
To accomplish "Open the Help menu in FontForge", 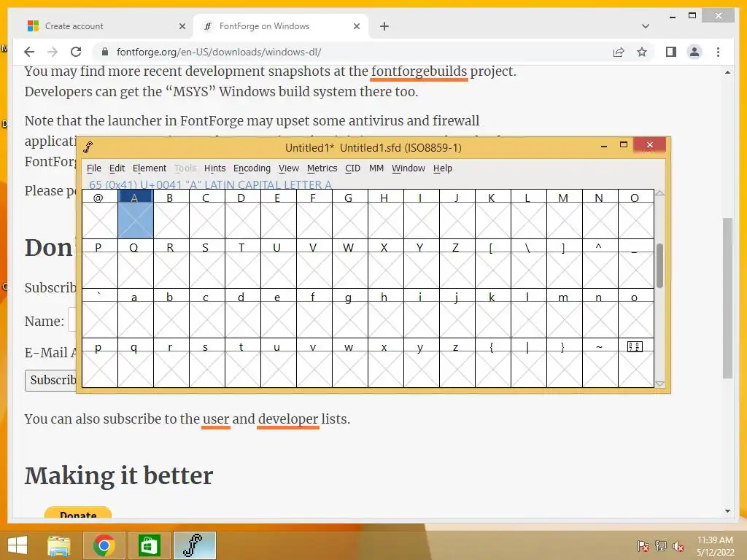I will [x=443, y=168].
